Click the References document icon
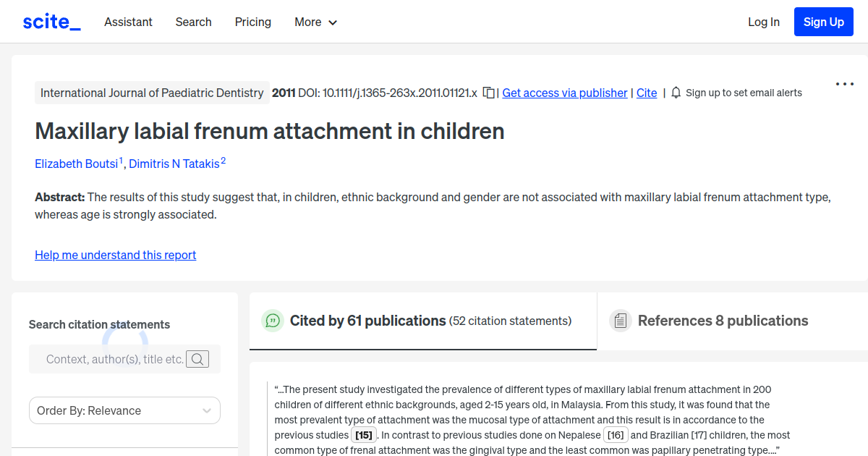 (621, 320)
